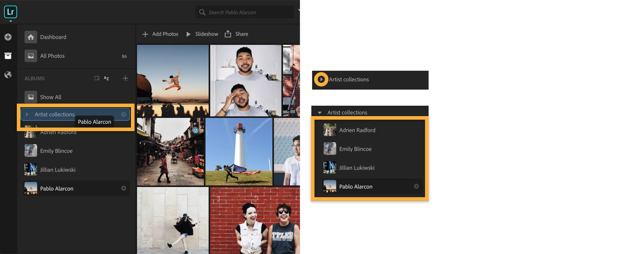
Task: Click Add Photos in the toolbar
Action: (x=160, y=34)
